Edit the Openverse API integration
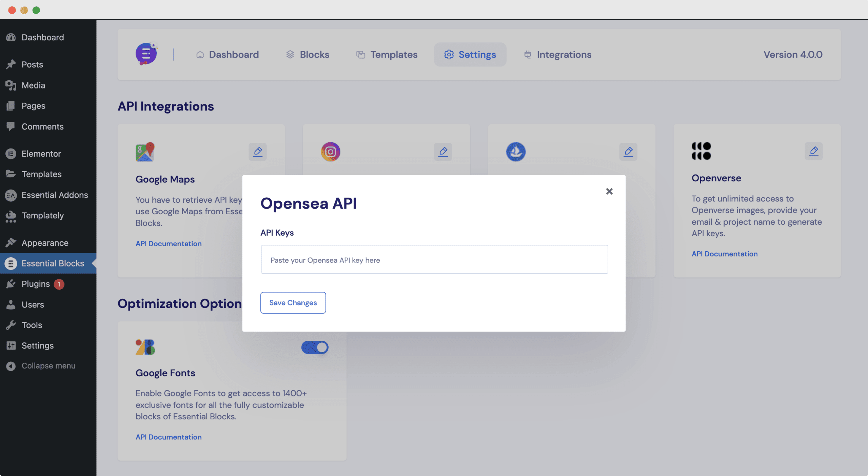The width and height of the screenshot is (868, 476). [x=813, y=151]
